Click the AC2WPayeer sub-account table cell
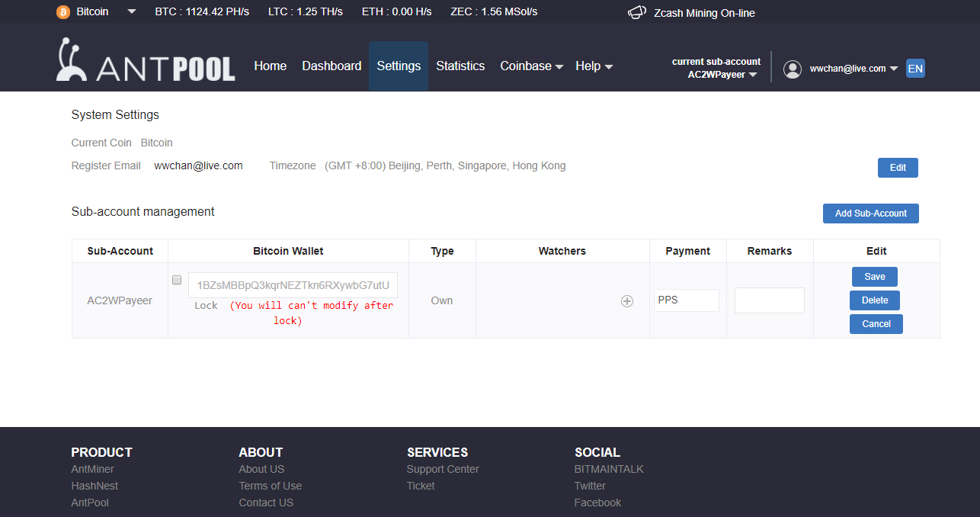Screen dimensions: 980x517 click(x=120, y=300)
